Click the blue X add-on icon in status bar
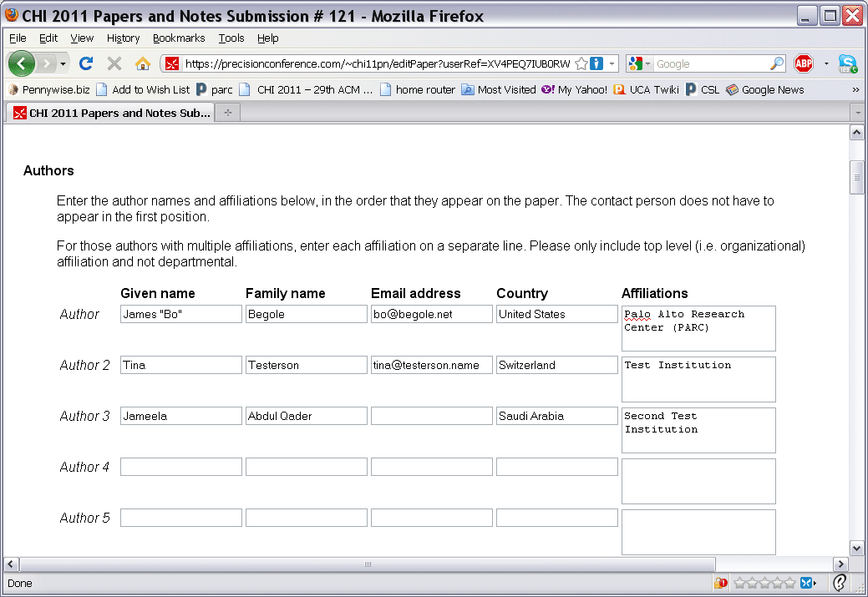 (808, 583)
